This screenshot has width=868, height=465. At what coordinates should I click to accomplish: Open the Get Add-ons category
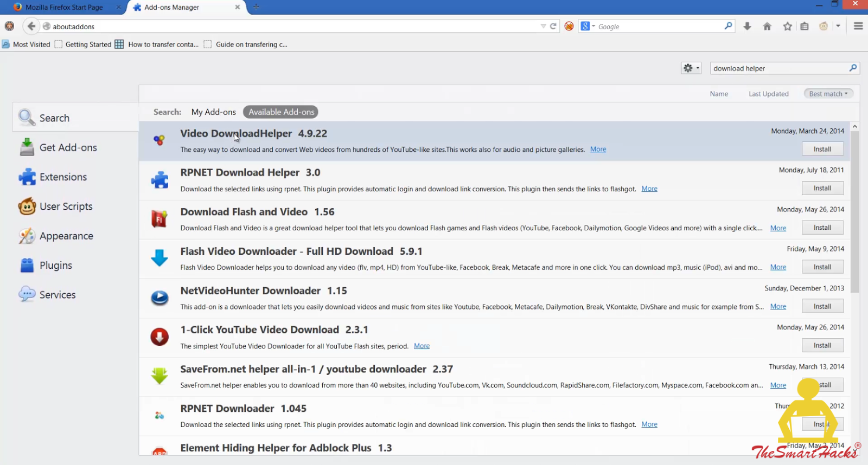(x=75, y=147)
